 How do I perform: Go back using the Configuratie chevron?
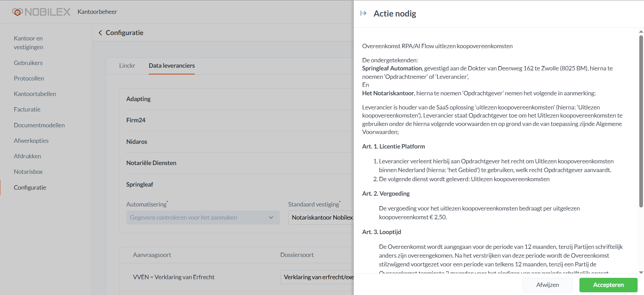click(x=100, y=33)
